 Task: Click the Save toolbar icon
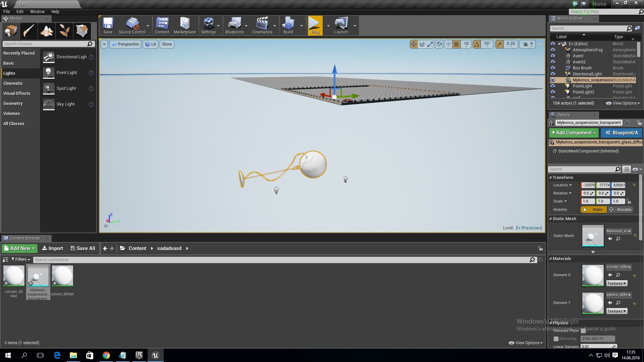[108, 26]
